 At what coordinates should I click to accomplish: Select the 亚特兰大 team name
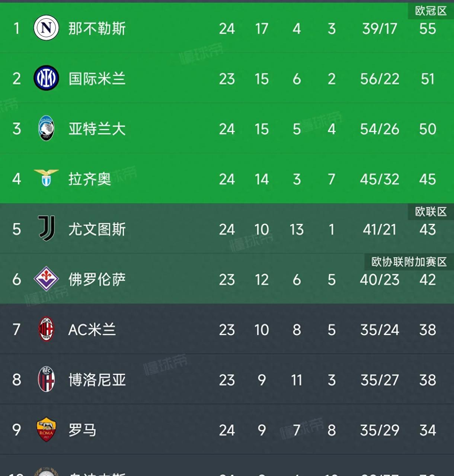click(x=97, y=129)
